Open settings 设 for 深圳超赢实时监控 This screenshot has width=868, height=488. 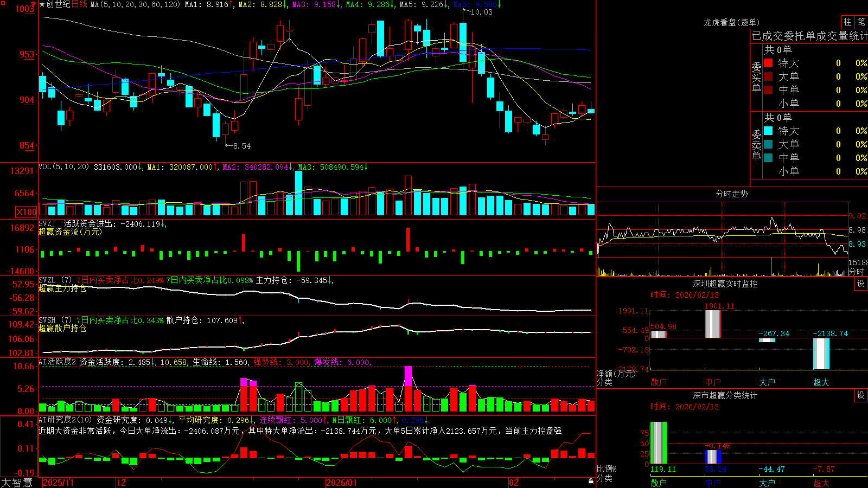[861, 284]
